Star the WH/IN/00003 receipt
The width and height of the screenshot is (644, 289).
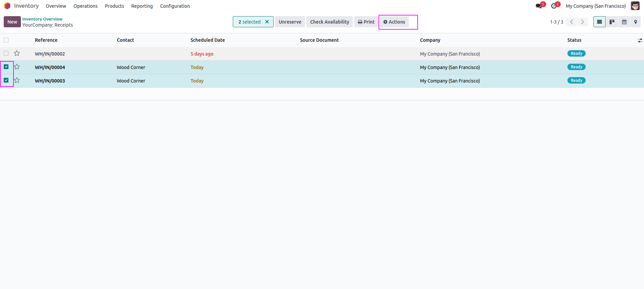[17, 80]
